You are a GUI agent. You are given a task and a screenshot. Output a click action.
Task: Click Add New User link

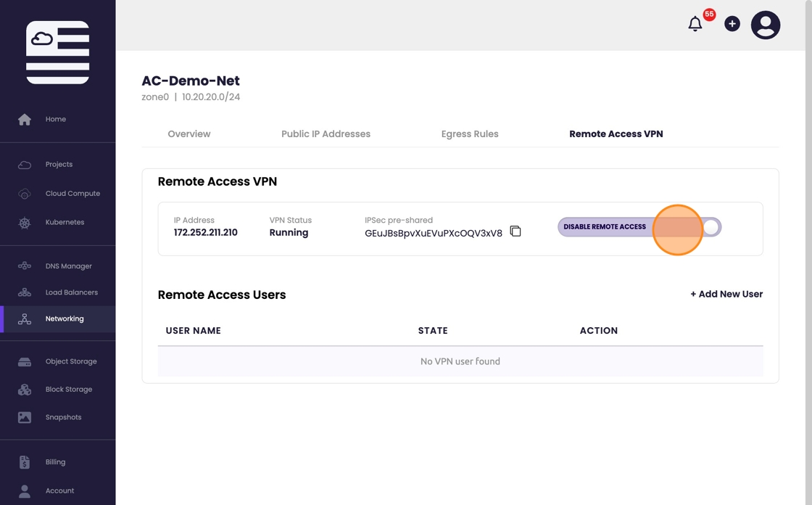[726, 294]
